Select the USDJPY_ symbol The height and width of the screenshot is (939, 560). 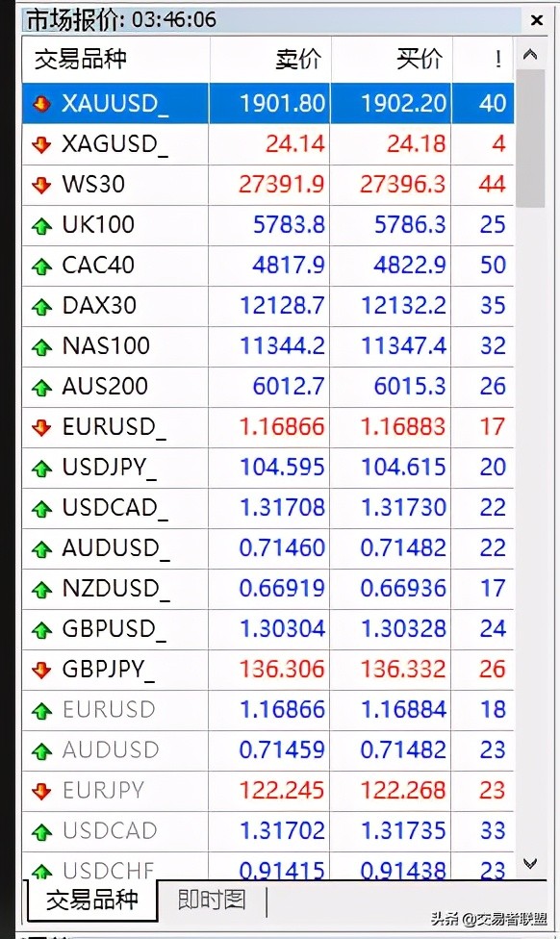(110, 468)
